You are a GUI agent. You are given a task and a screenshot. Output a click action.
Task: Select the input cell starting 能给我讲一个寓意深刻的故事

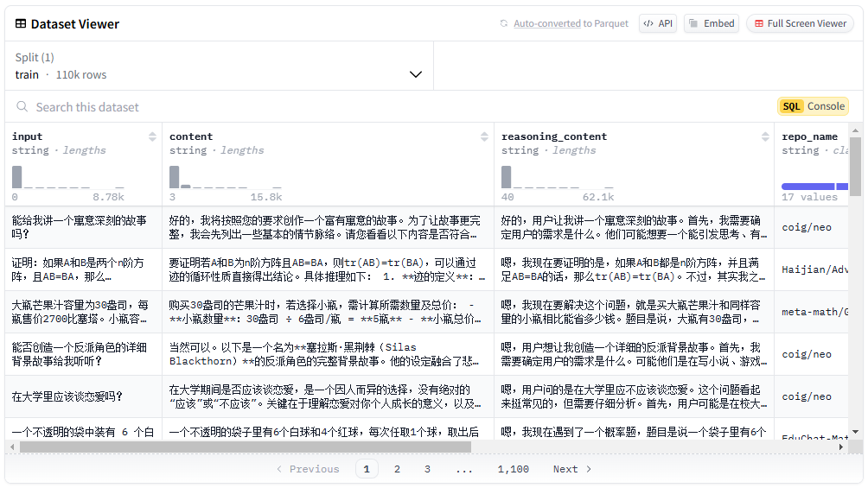tap(84, 227)
